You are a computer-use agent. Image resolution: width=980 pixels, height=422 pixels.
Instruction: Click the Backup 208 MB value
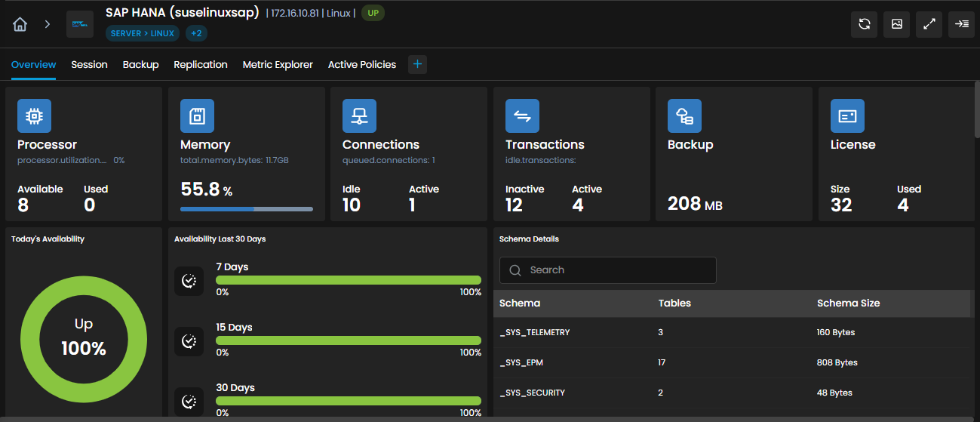695,202
